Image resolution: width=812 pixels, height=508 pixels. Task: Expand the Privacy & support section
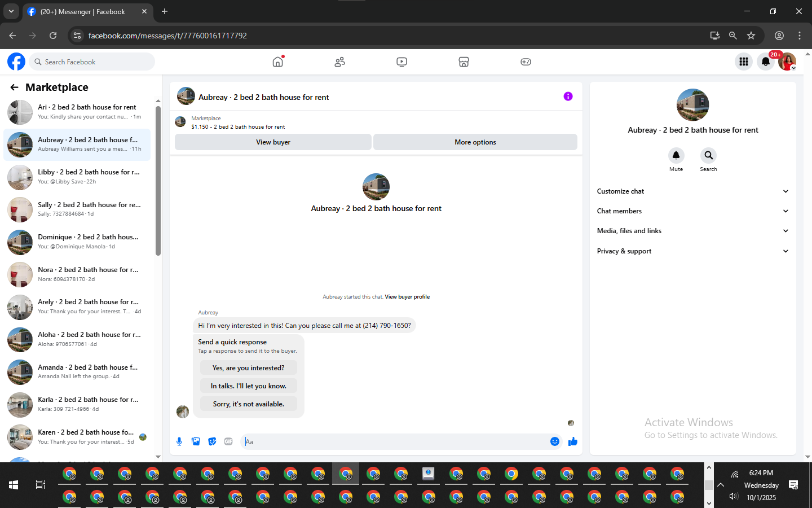tap(692, 251)
